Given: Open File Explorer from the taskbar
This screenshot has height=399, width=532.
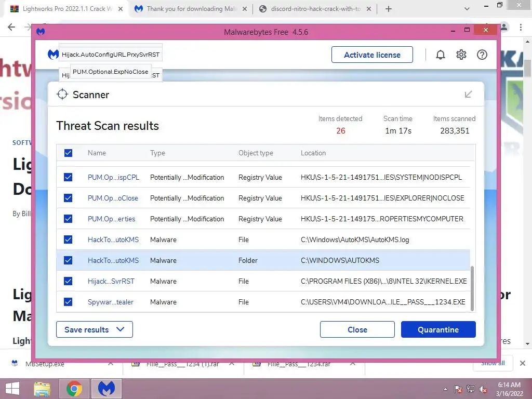Looking at the screenshot, I should (x=42, y=389).
